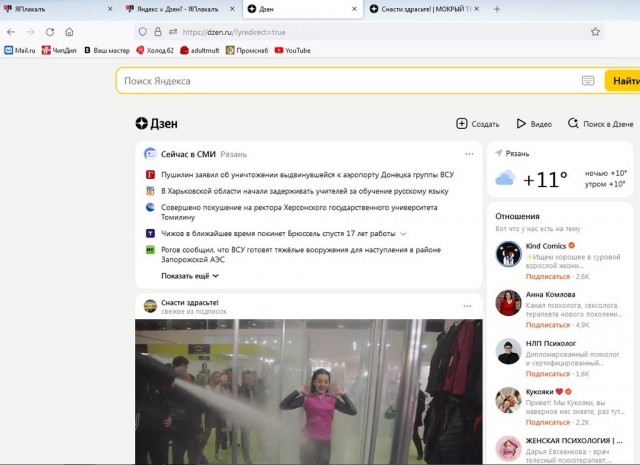Subscribe to Kind Comics via Подписаться
Image resolution: width=640 pixels, height=465 pixels.
(547, 276)
